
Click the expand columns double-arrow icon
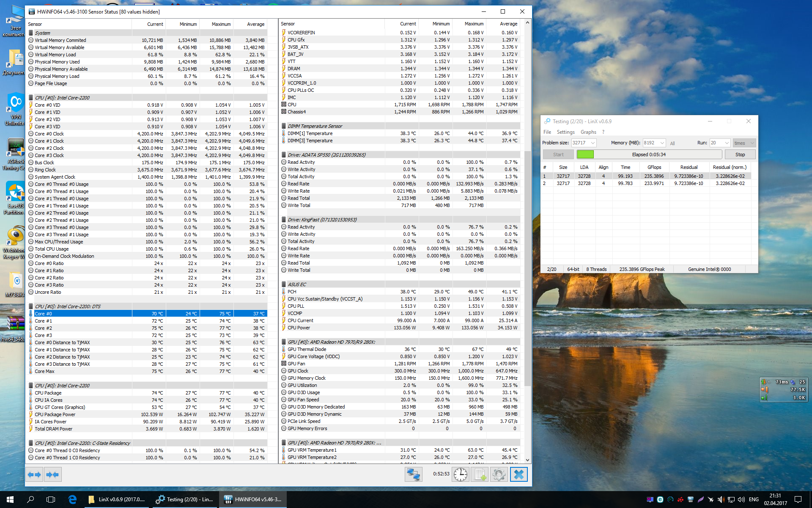[34, 475]
